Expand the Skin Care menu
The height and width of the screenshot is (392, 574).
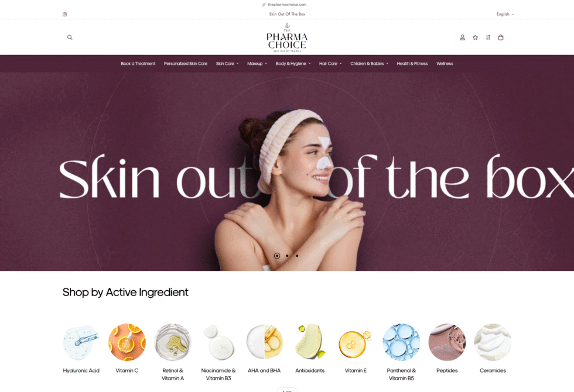click(x=227, y=64)
